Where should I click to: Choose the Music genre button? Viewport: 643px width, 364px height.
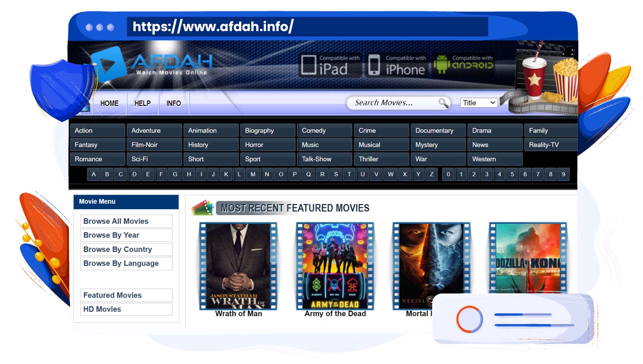(325, 145)
